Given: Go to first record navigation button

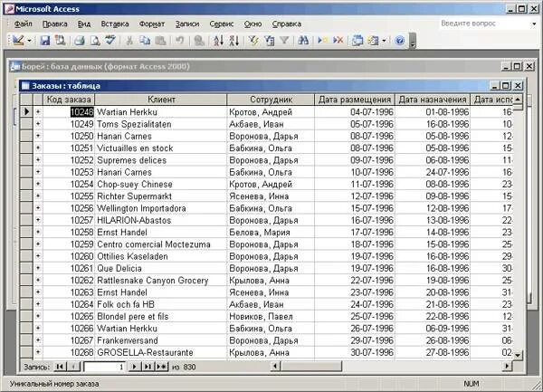Looking at the screenshot, I should tap(60, 367).
